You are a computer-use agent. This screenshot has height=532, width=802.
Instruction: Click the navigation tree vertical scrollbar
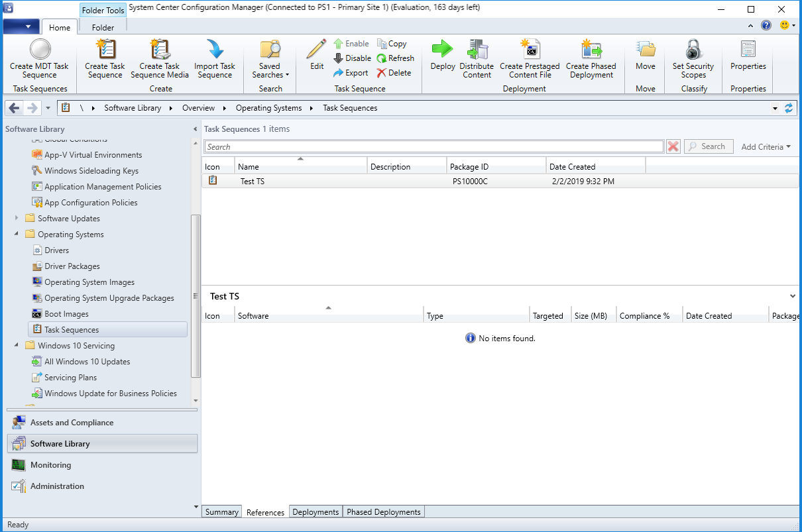[x=195, y=295]
